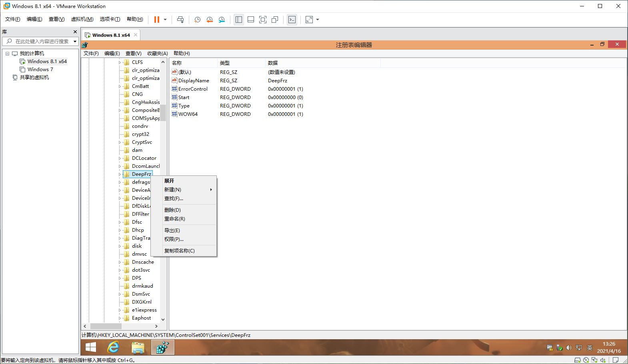
Task: Open VMware 虚拟机(M) menu
Action: point(82,19)
